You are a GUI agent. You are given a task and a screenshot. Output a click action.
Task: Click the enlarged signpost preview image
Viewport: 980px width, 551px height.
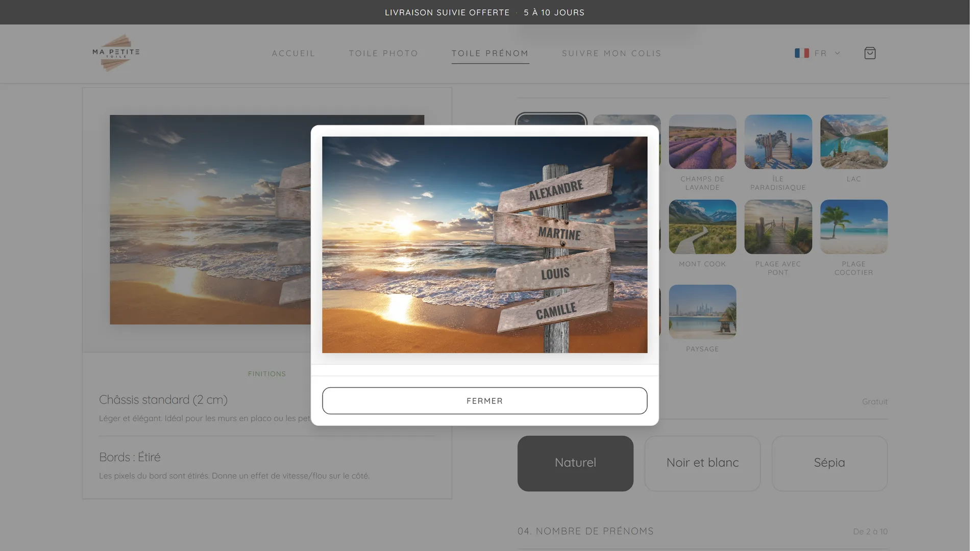(484, 244)
